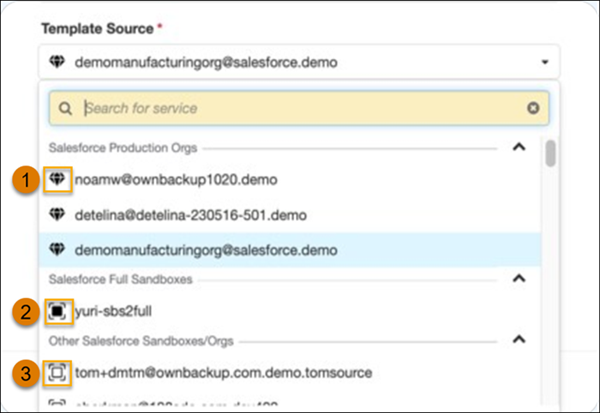Screen dimensions: 600x413
Task: Click the production org icon beside selected demomanufacturingorg value
Action: point(57,61)
